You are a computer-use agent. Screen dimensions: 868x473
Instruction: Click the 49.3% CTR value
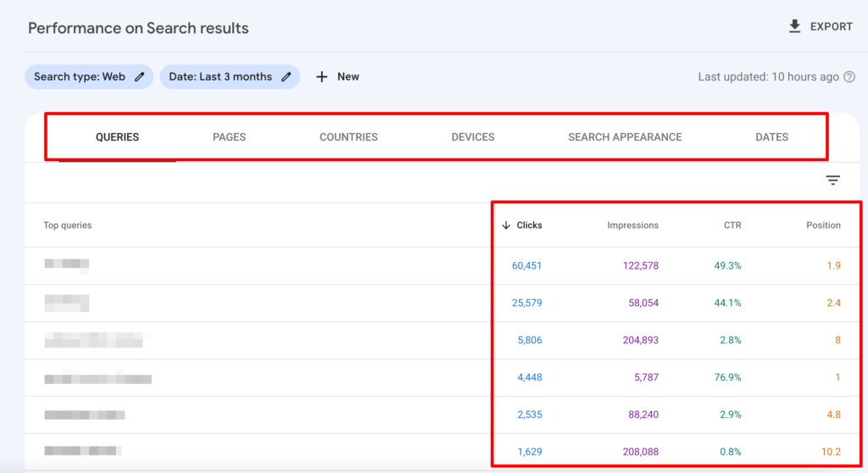(727, 266)
